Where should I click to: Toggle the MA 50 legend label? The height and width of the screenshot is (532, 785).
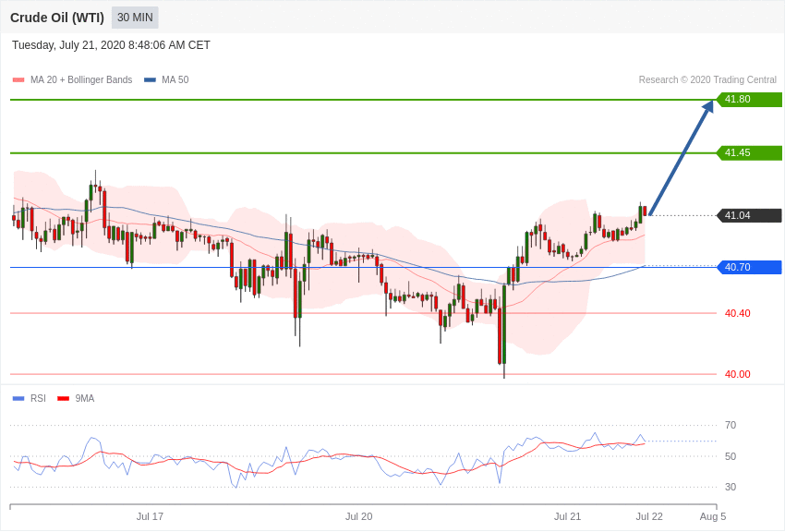coord(175,80)
